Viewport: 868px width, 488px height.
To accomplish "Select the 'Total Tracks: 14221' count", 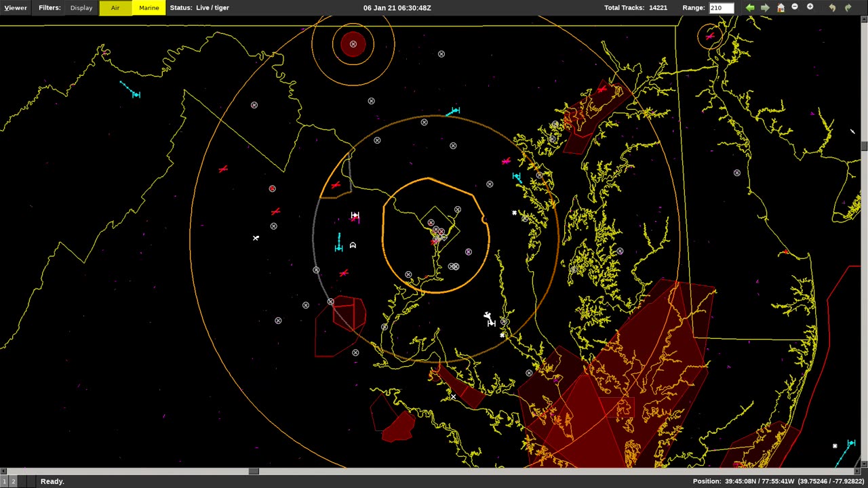I will 635,7.
